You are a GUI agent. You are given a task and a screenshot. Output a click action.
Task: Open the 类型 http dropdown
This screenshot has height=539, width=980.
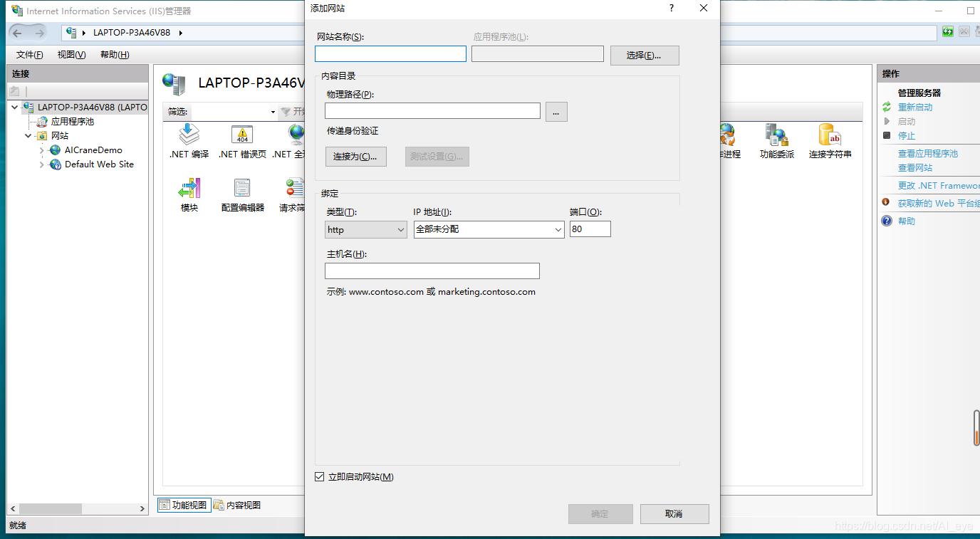click(x=366, y=229)
